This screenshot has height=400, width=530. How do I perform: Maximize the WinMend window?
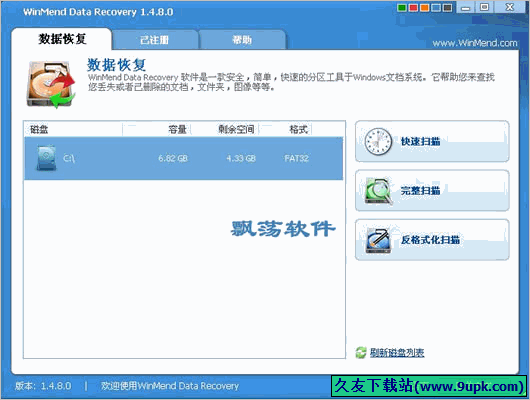[484, 7]
